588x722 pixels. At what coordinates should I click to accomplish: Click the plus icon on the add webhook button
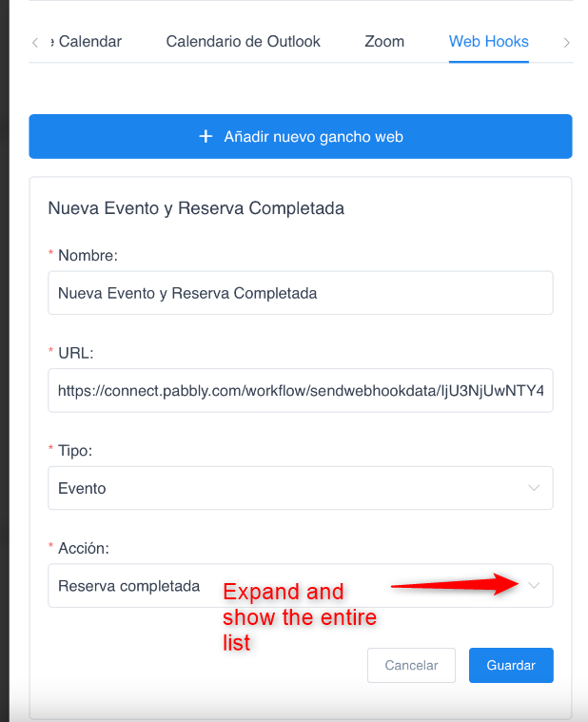[x=206, y=136]
